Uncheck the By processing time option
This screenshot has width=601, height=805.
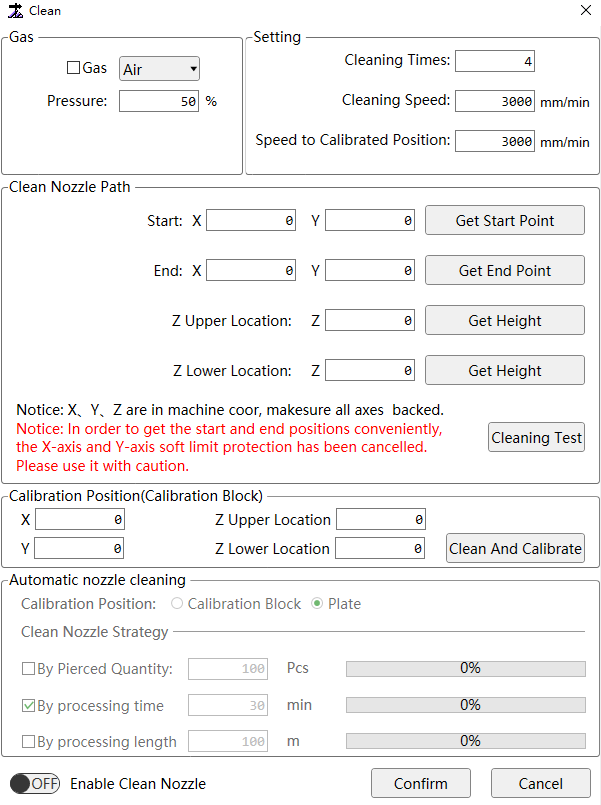pyautogui.click(x=28, y=705)
